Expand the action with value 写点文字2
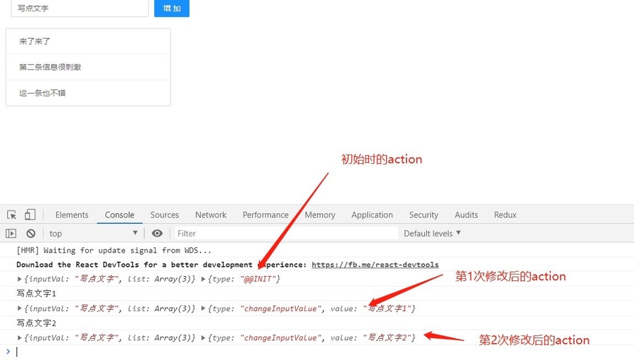The width and height of the screenshot is (634, 364). point(204,338)
